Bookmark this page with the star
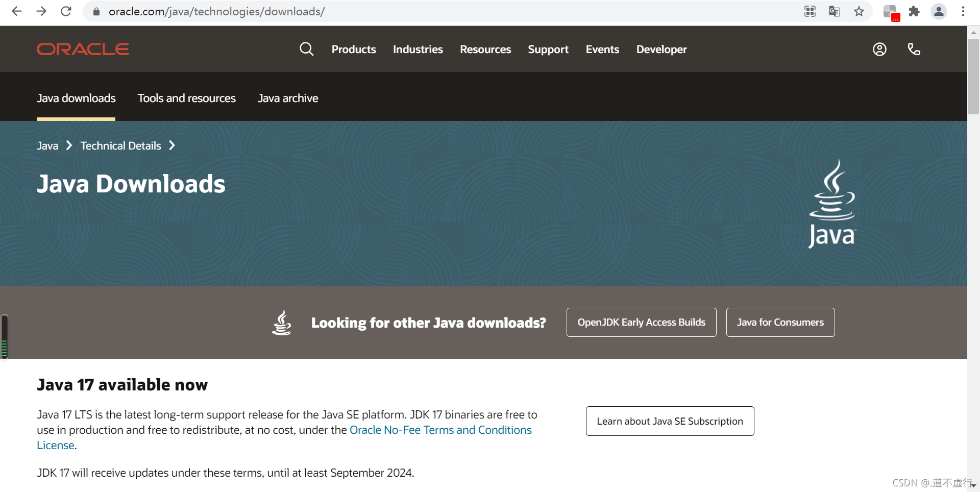The image size is (980, 492). click(x=859, y=11)
